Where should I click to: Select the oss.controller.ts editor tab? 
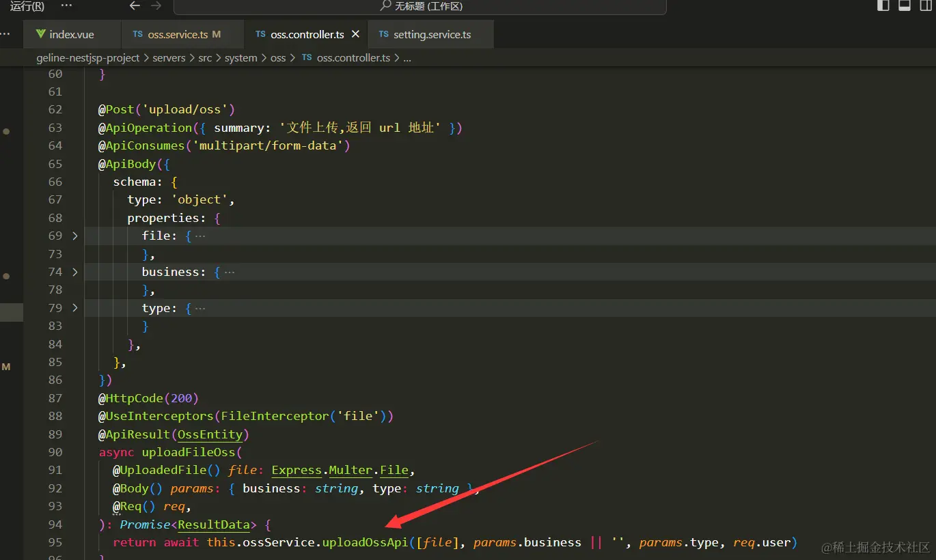click(x=307, y=34)
